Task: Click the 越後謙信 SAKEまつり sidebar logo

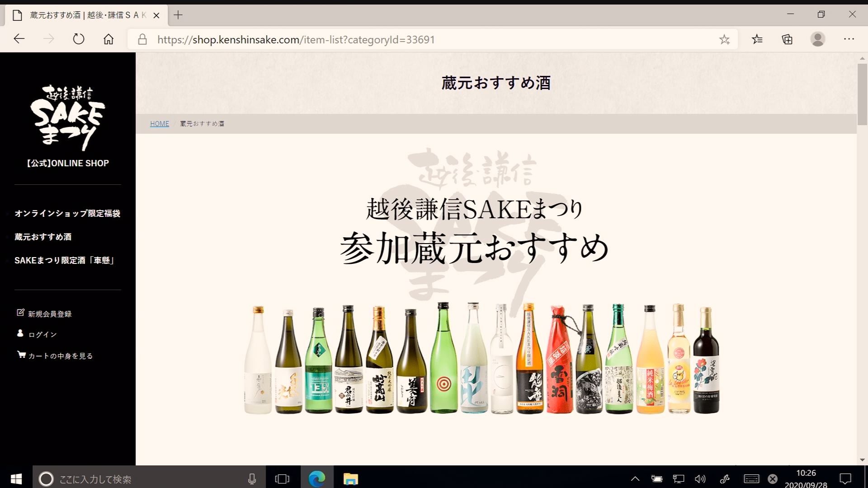Action: coord(67,117)
